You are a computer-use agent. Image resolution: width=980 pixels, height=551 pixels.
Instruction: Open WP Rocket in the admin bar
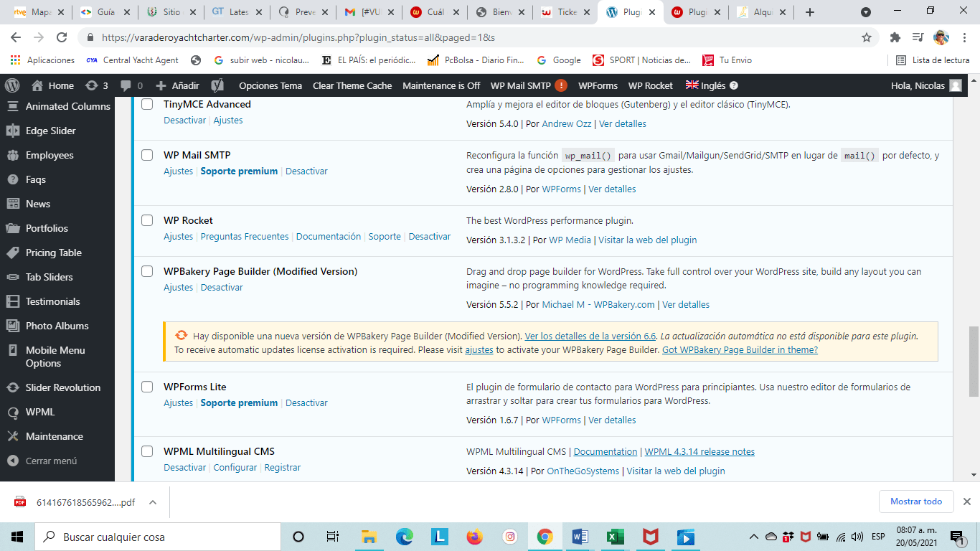(x=651, y=85)
